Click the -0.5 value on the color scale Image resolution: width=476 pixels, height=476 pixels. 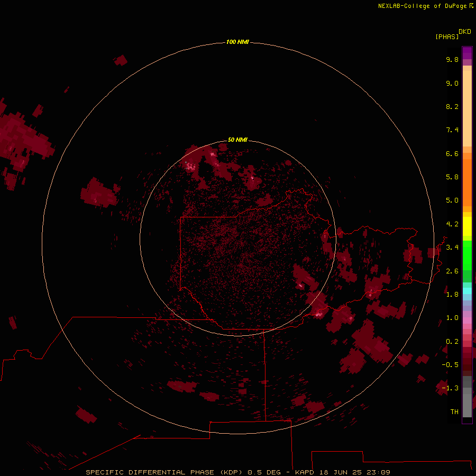coord(450,364)
